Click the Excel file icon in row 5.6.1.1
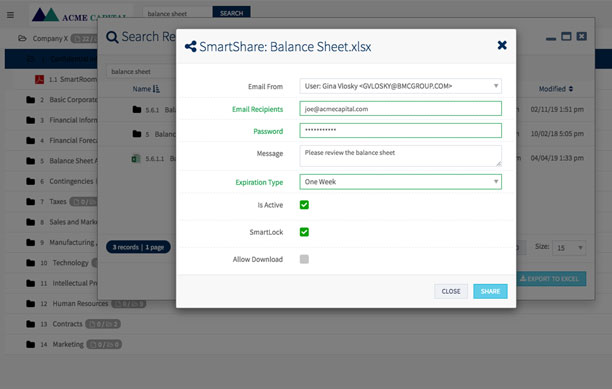 coord(136,158)
